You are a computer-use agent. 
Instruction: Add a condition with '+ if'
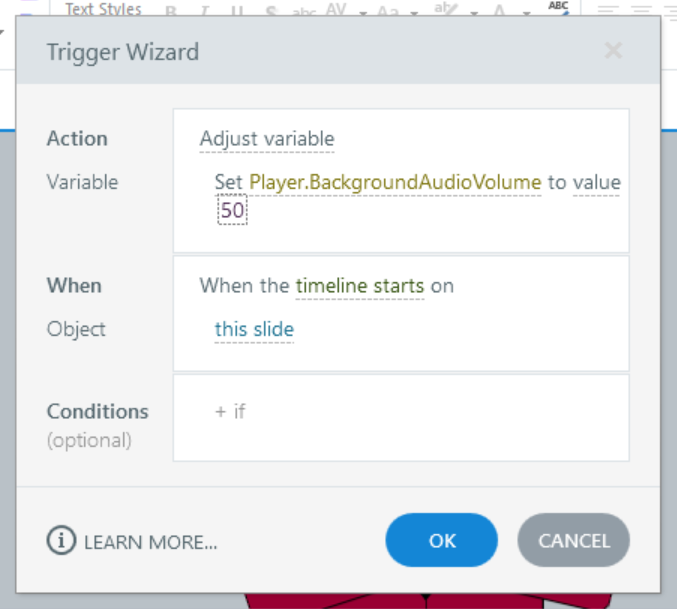[229, 411]
